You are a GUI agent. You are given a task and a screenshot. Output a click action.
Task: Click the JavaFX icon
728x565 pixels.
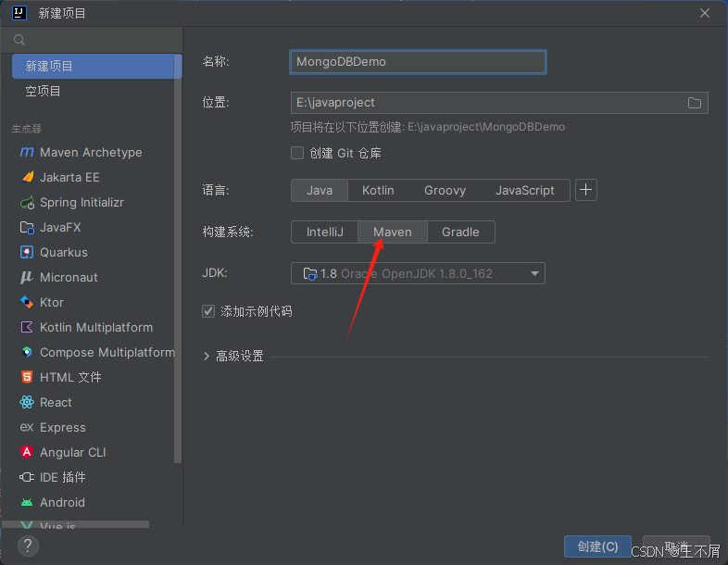click(27, 228)
